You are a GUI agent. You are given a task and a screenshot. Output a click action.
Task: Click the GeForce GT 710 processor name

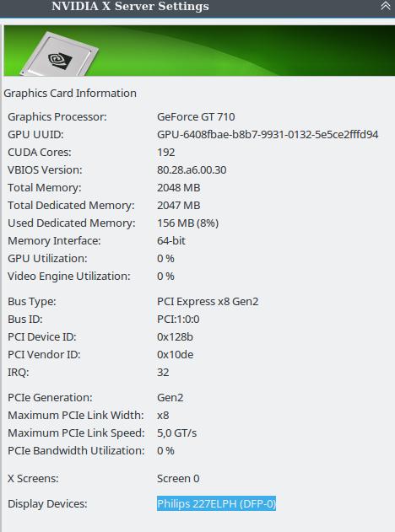point(196,116)
